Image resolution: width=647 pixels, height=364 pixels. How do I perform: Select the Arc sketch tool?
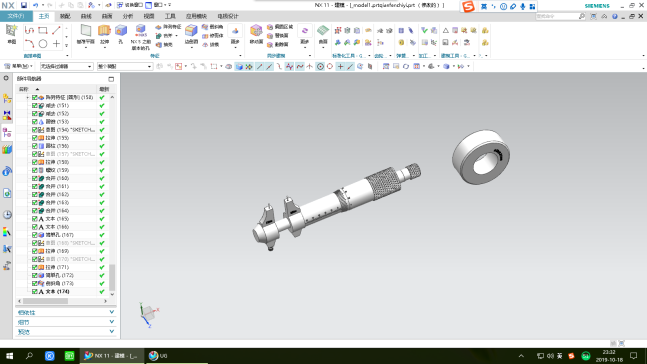(x=29, y=43)
